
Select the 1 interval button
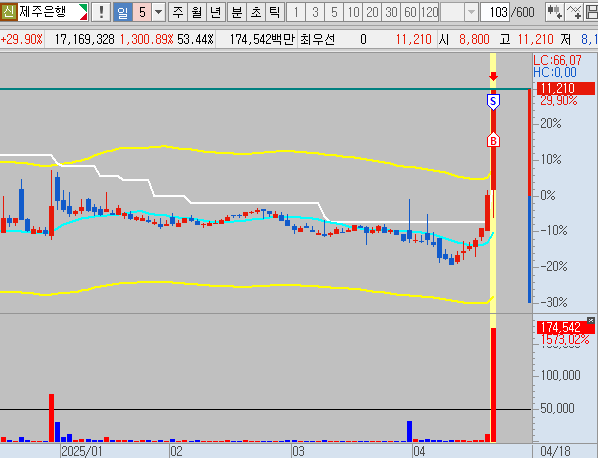point(296,12)
